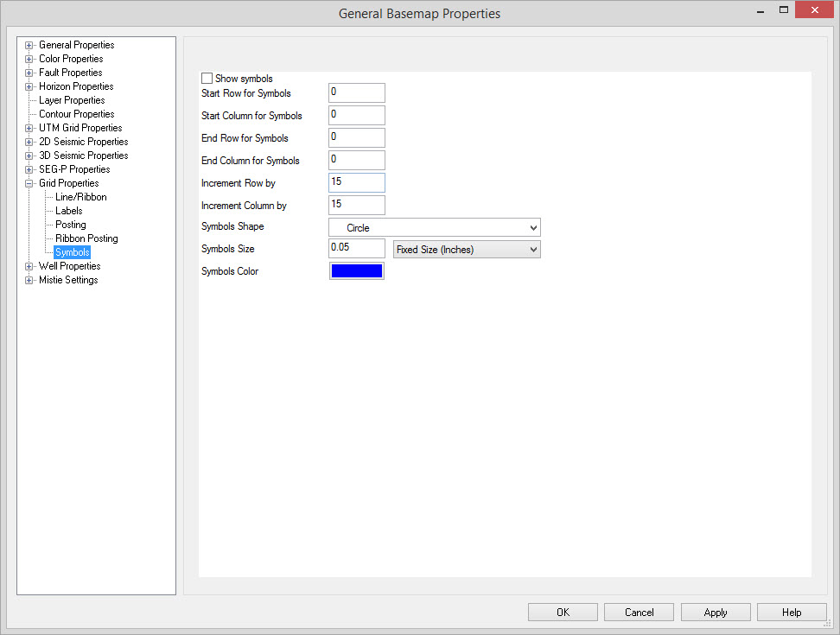Click the OK button
This screenshot has width=840, height=635.
point(563,612)
